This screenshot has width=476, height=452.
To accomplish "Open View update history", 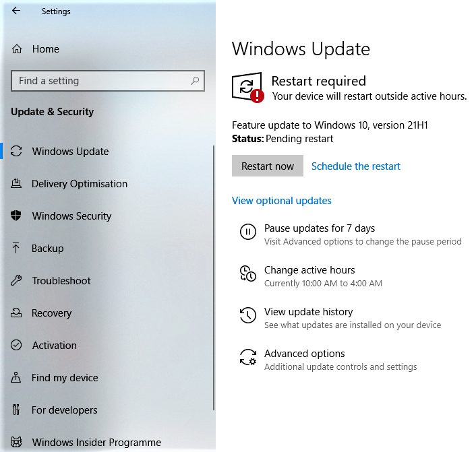I will click(x=308, y=311).
